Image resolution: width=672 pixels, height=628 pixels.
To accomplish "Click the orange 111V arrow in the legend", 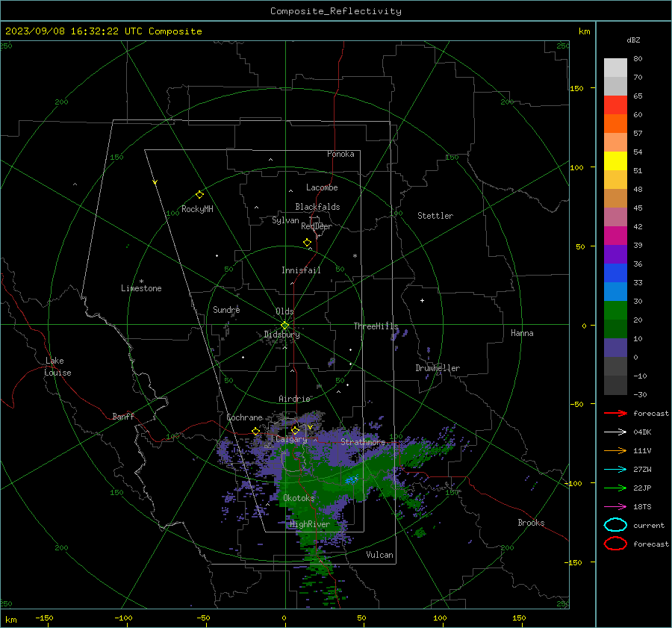I will pyautogui.click(x=615, y=450).
